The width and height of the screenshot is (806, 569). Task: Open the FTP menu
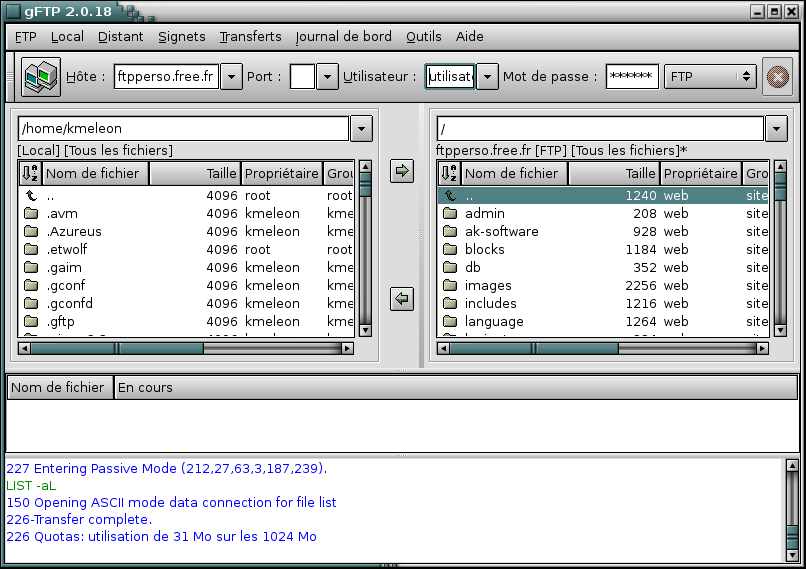pyautogui.click(x=26, y=36)
